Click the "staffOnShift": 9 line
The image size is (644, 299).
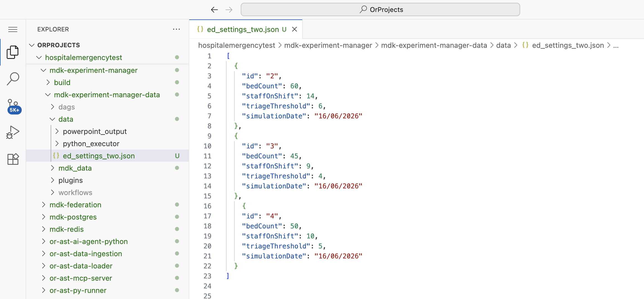[278, 166]
